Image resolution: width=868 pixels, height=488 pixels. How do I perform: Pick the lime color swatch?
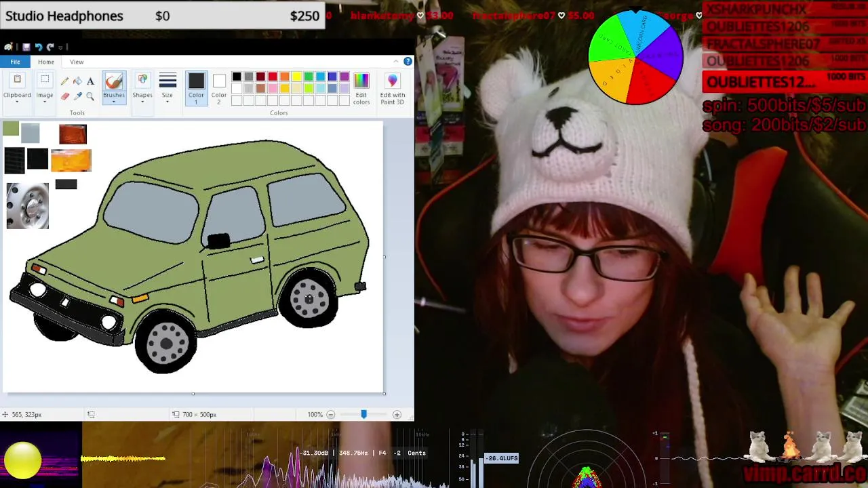pyautogui.click(x=309, y=89)
